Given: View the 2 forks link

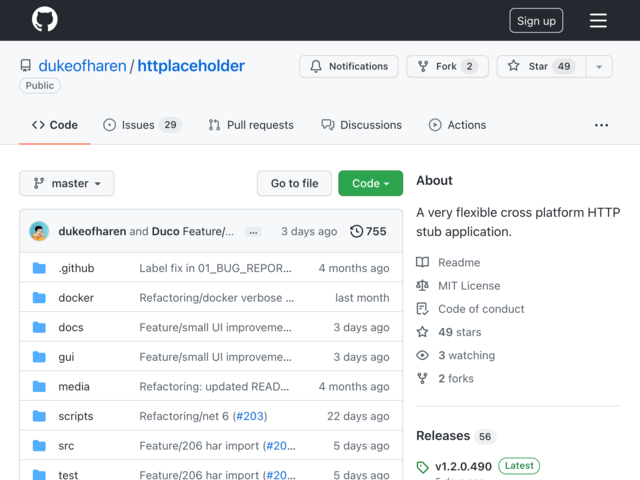Looking at the screenshot, I should pos(456,379).
